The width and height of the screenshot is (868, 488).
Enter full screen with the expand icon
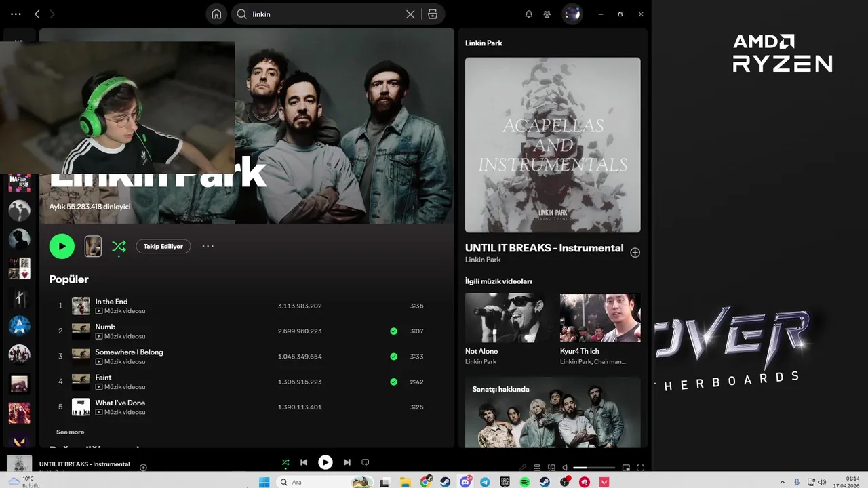[640, 467]
